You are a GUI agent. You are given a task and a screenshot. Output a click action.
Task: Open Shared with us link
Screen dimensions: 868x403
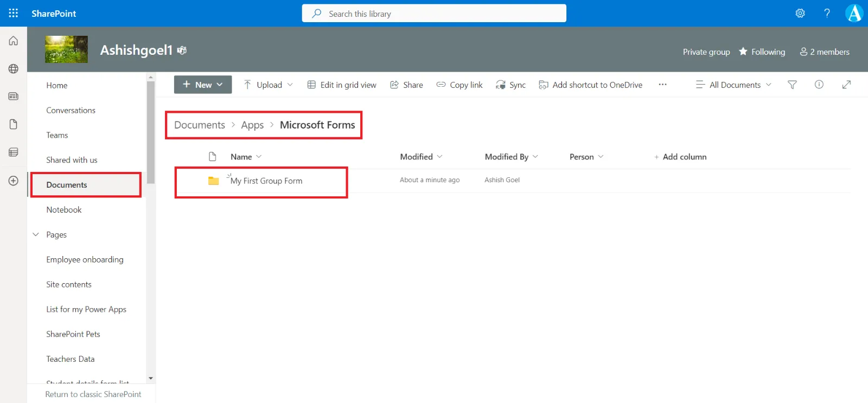tap(72, 160)
